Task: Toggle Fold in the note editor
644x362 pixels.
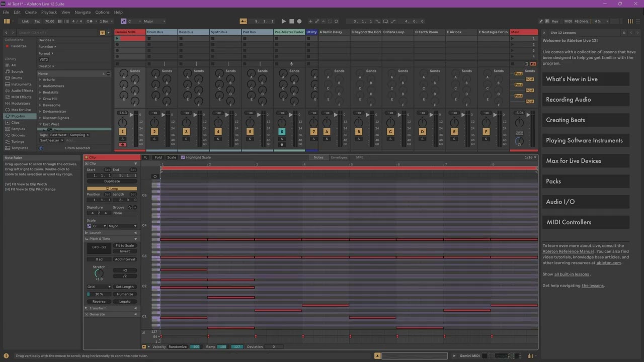Action: (x=158, y=157)
